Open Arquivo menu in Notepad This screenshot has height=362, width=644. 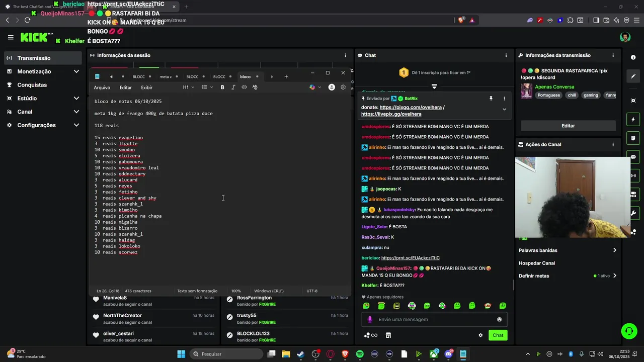(102, 87)
